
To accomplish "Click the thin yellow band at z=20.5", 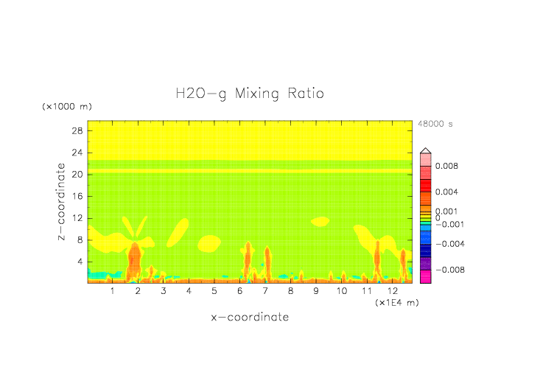I will click(250, 171).
